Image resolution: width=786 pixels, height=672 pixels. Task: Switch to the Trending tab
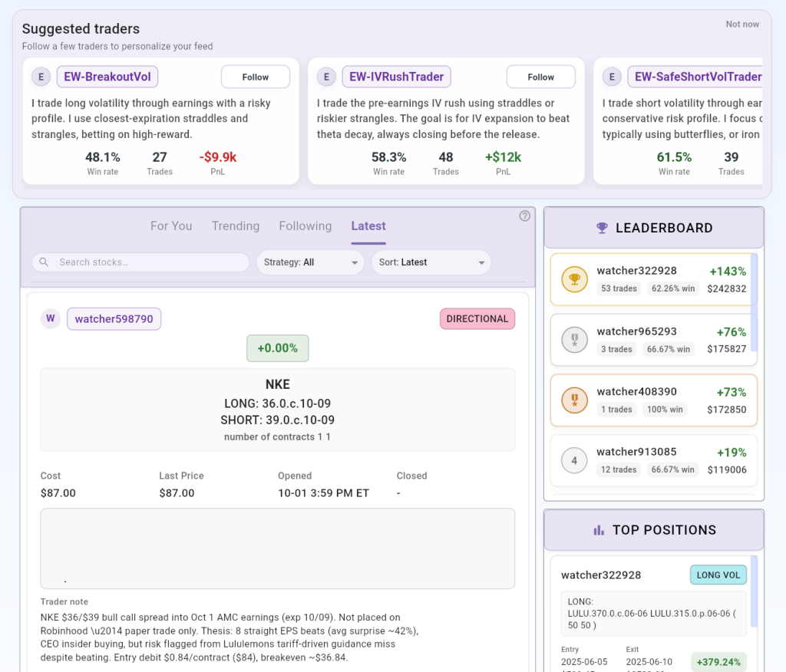coord(236,226)
